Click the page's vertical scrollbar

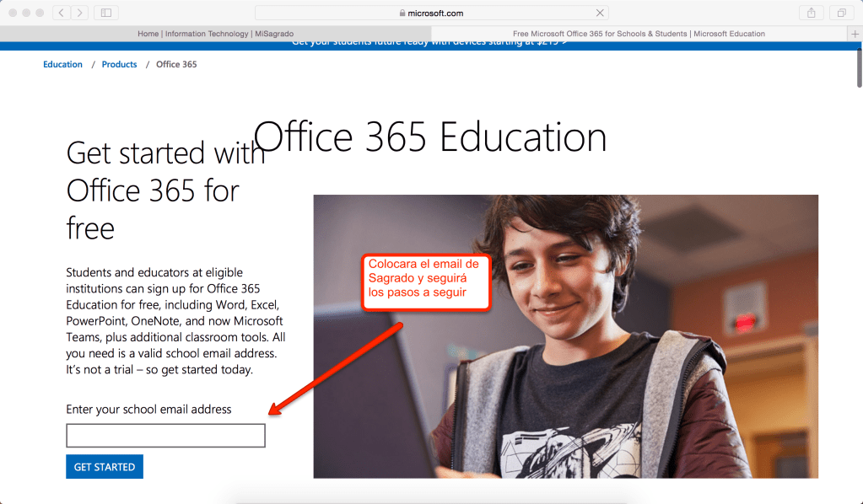859,72
